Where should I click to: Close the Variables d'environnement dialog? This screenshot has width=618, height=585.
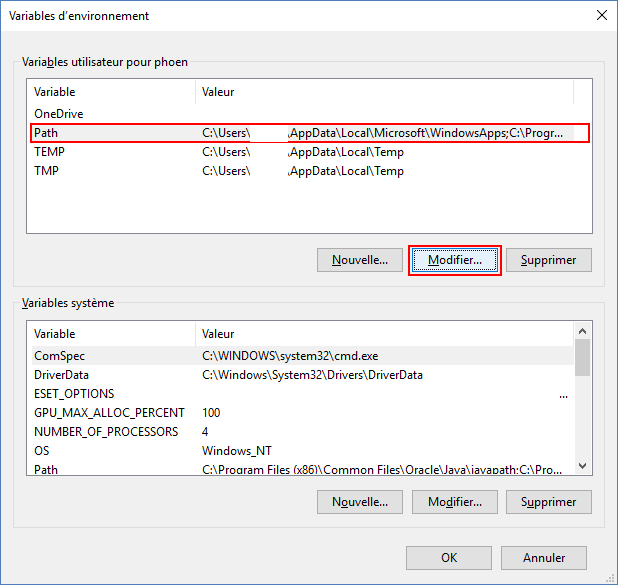tap(601, 16)
